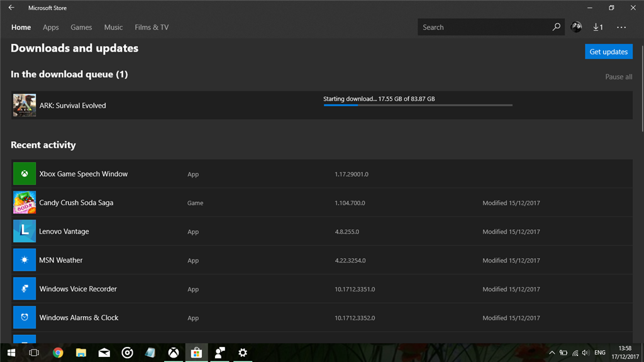
Task: Click version 10.1712.3351.0 text
Action: 355,290
